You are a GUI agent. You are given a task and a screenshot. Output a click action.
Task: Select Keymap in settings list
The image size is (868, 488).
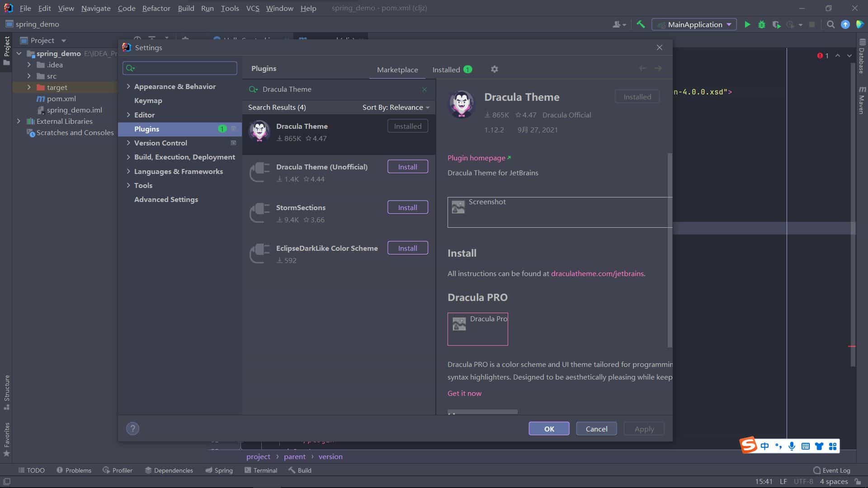click(148, 100)
